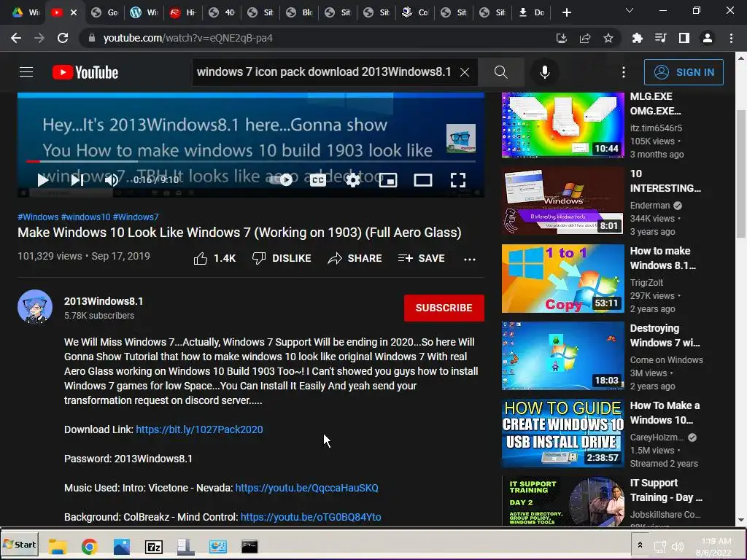Open the Windows Start menu

pos(20,545)
